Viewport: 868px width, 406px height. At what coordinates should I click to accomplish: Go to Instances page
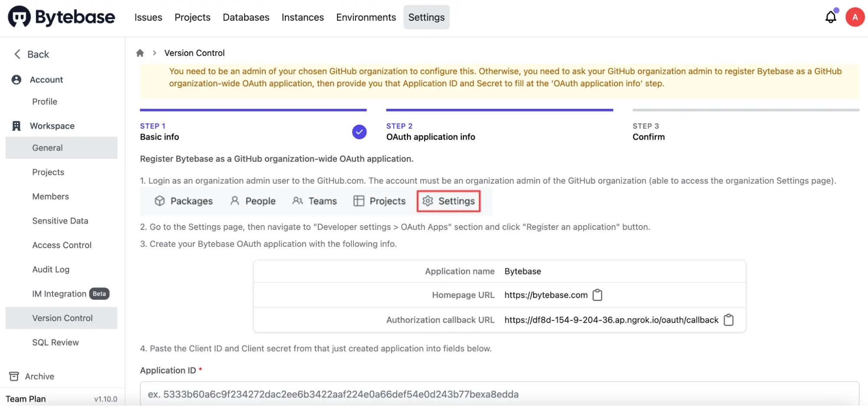[303, 17]
